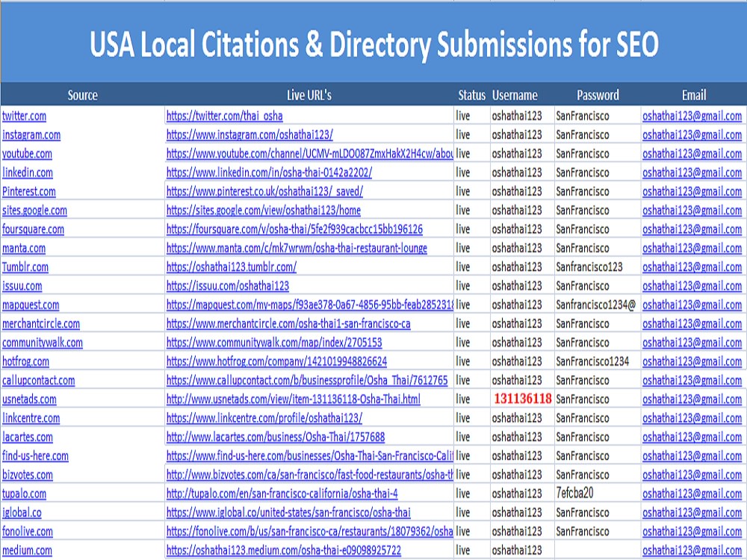Follow the manta osha-thai-restaurant-lounge URL
This screenshot has width=747, height=560.
[297, 248]
